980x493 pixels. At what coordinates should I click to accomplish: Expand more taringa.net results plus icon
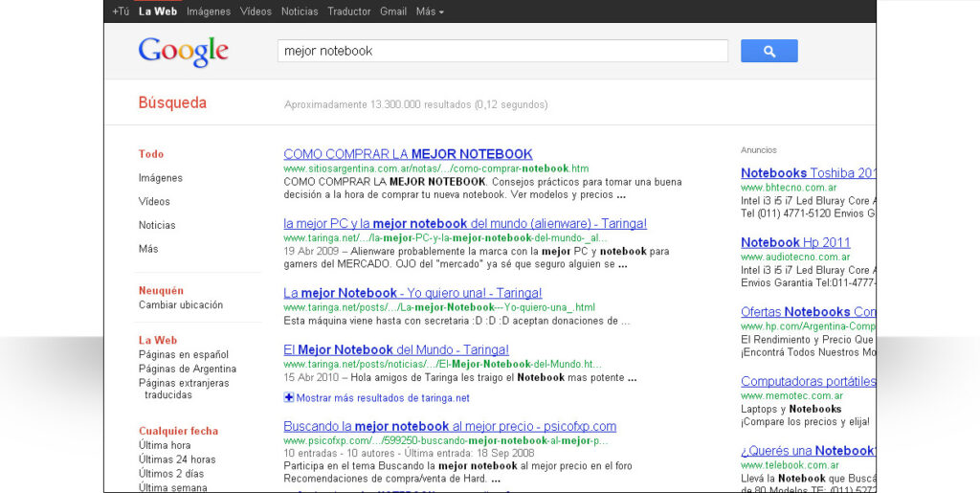click(289, 397)
